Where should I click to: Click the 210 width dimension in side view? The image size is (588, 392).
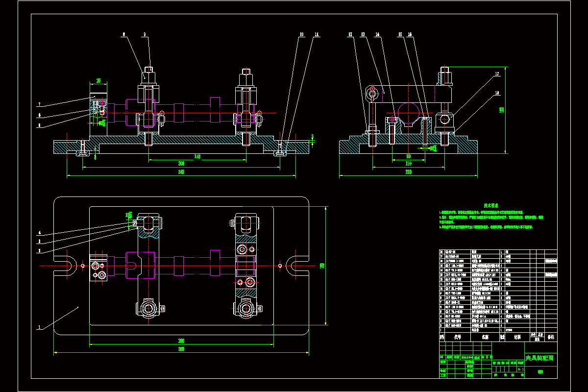point(408,172)
